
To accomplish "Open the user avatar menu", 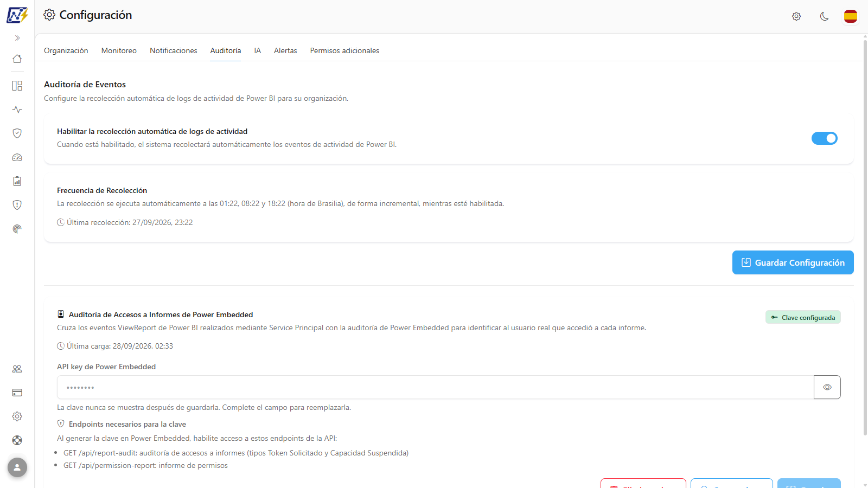I will point(17,467).
